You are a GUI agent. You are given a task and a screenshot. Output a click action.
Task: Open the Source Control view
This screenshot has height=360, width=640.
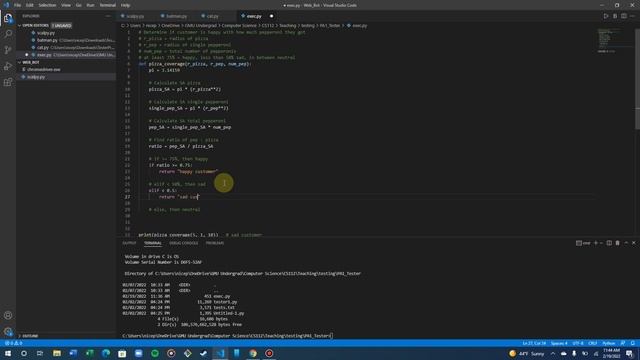[8, 50]
